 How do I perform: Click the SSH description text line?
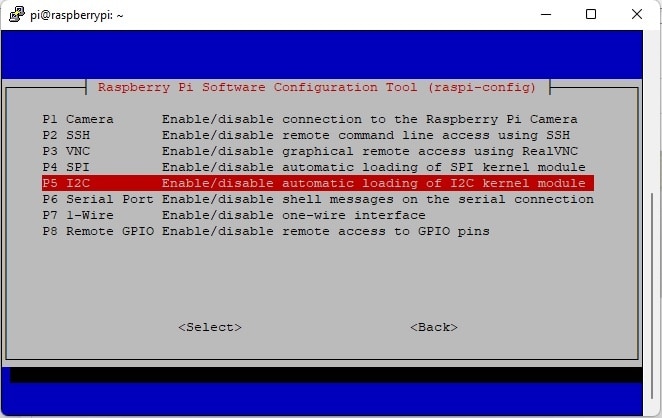[x=366, y=136]
